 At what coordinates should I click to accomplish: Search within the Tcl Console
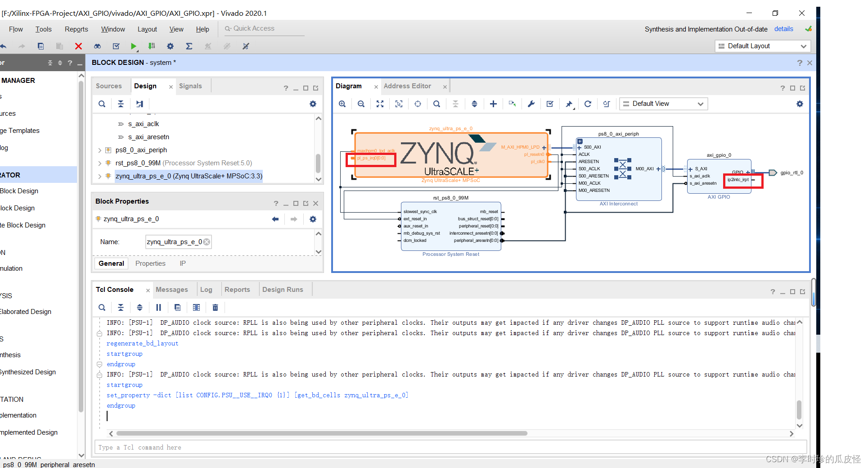pyautogui.click(x=102, y=308)
